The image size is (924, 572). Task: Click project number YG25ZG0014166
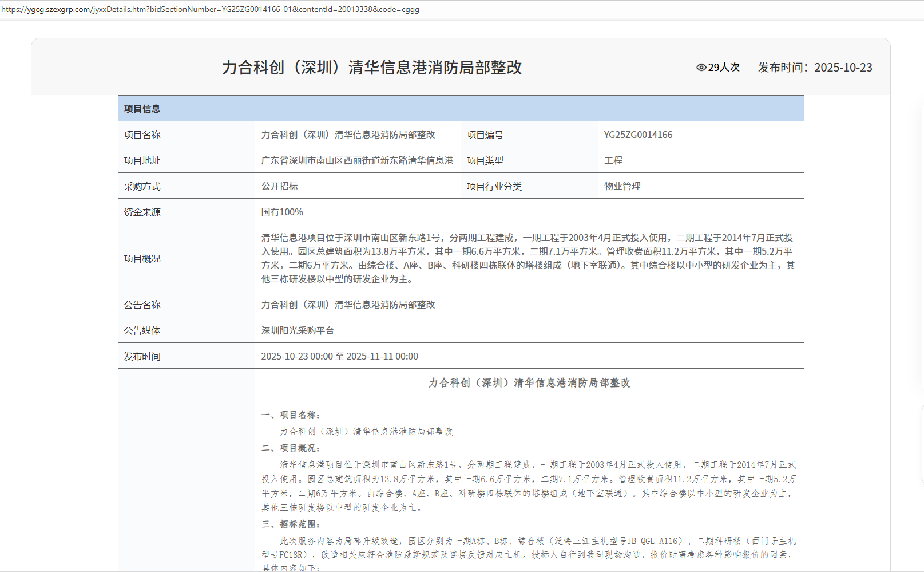point(638,135)
